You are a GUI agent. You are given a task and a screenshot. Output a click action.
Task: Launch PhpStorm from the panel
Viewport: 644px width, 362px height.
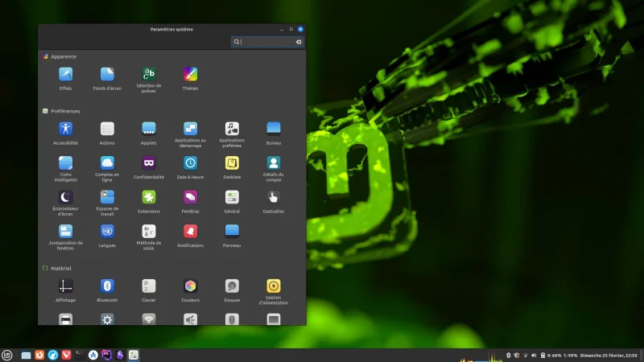(106, 355)
